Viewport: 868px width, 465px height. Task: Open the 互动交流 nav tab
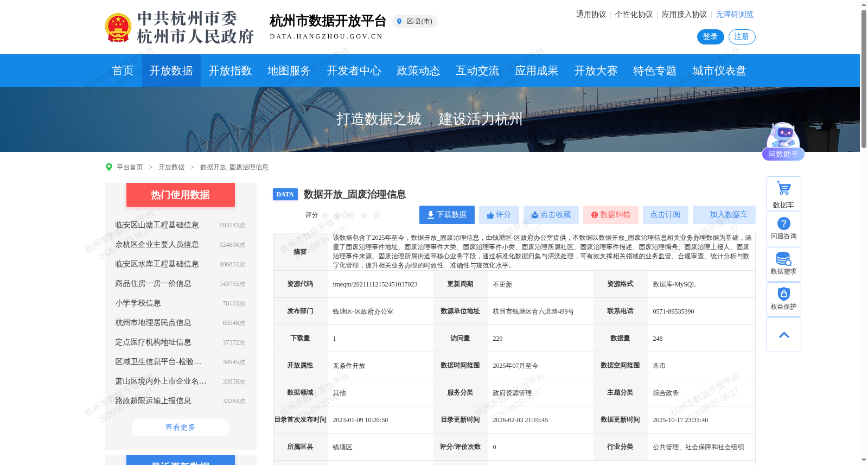point(478,71)
